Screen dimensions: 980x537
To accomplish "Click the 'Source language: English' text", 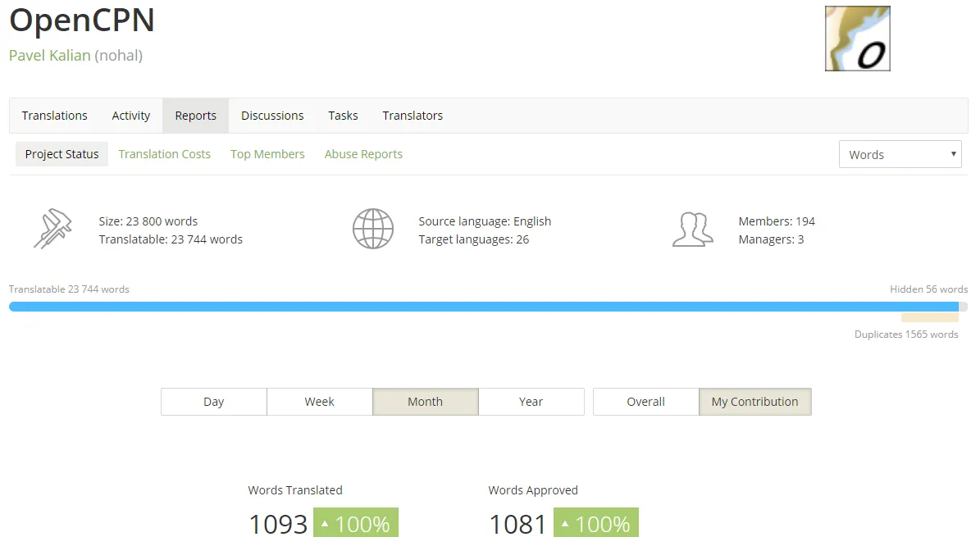I will 485,221.
